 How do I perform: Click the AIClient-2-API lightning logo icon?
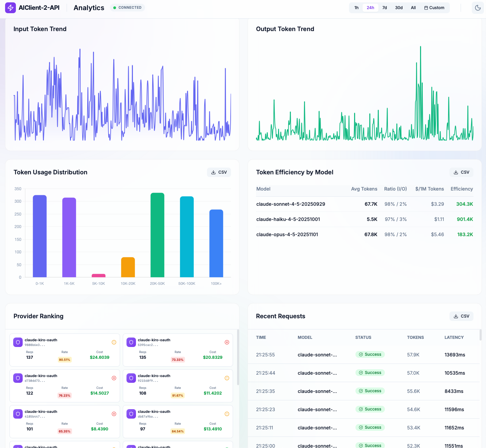tap(10, 8)
